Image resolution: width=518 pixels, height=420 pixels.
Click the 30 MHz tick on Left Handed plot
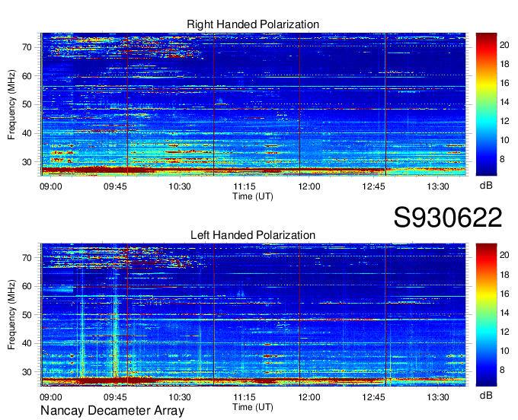coord(27,373)
